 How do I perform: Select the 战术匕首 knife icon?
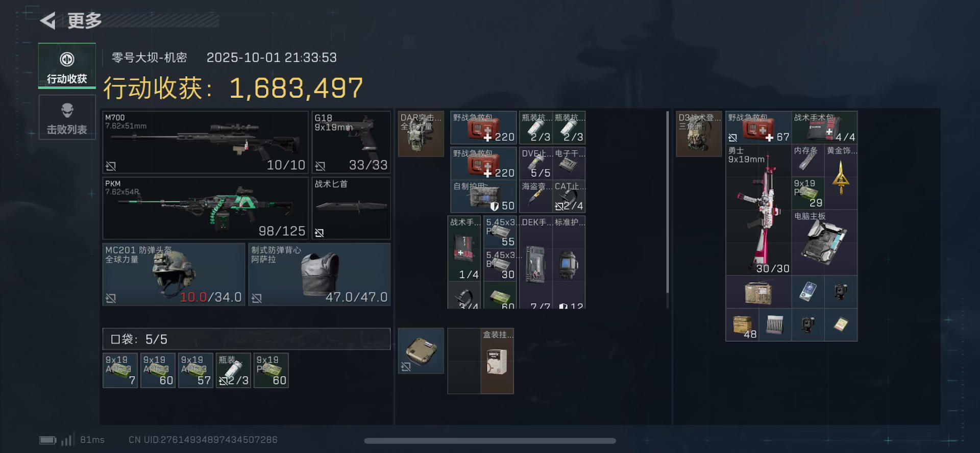[x=351, y=208]
